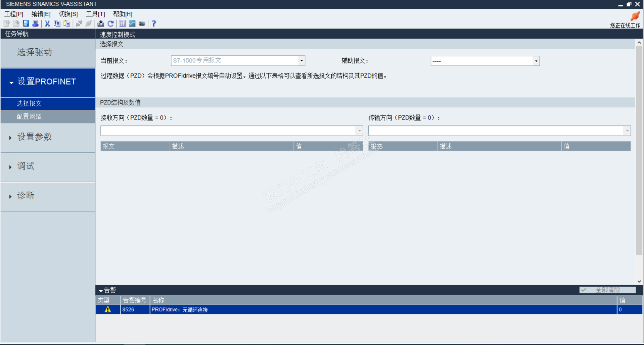Collapse the 告警 alarm panel
Image resolution: width=644 pixels, height=345 pixels.
[101, 291]
